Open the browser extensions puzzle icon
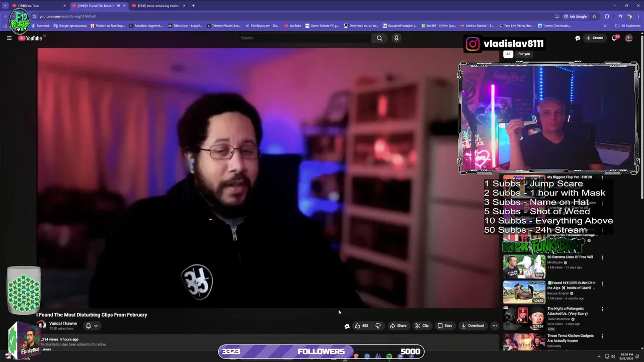644x362 pixels. (607, 16)
